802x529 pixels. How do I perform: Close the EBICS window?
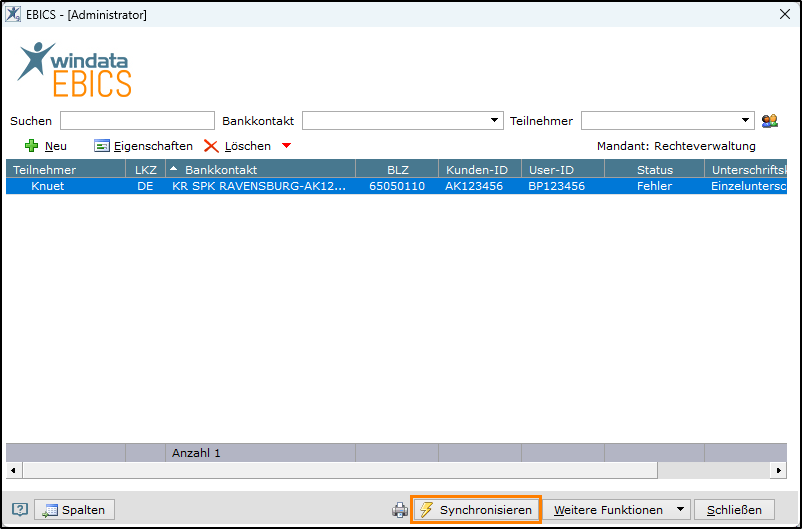785,14
